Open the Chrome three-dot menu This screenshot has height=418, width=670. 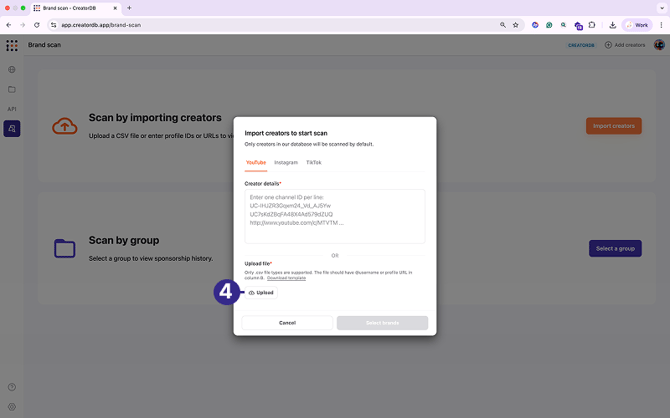tap(661, 25)
